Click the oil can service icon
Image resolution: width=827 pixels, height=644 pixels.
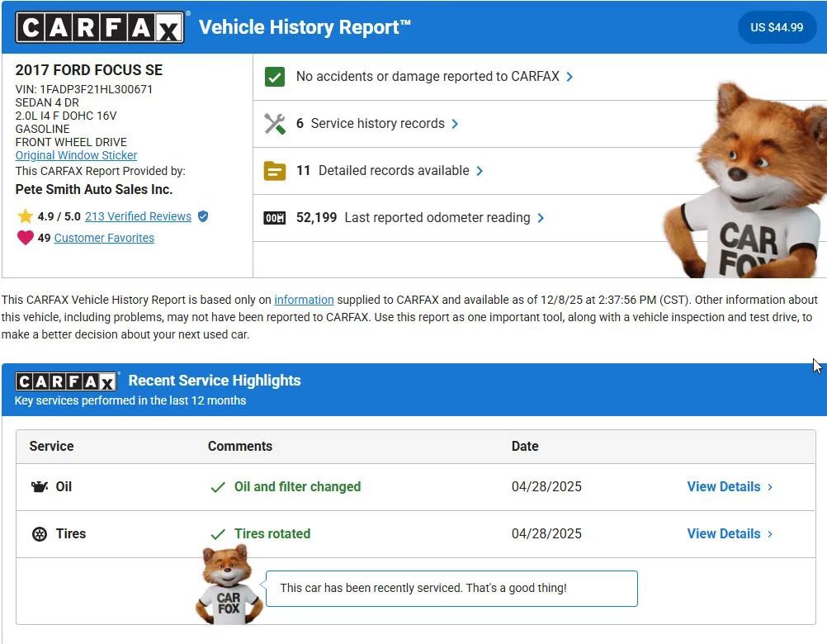[40, 486]
